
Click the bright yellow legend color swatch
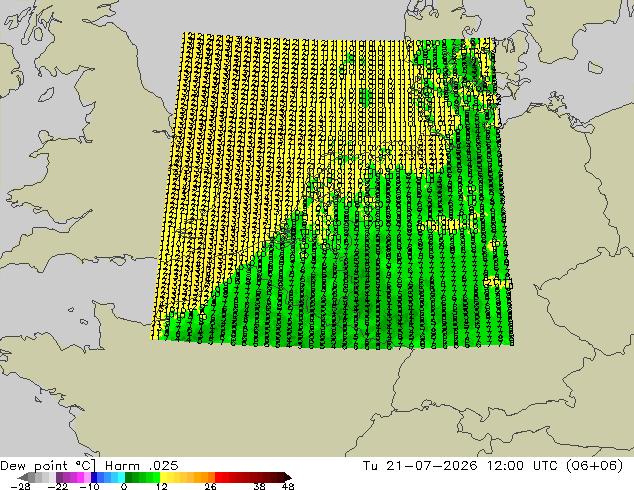tap(163, 477)
